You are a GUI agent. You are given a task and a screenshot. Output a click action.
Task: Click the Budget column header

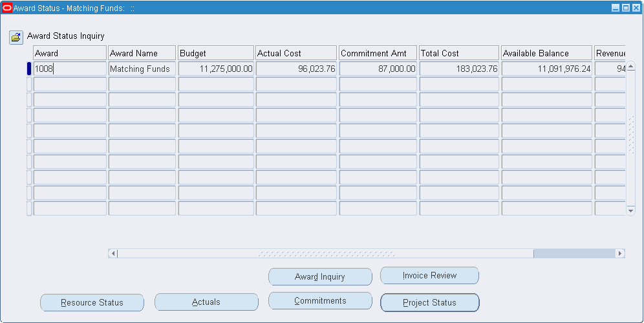pos(216,53)
